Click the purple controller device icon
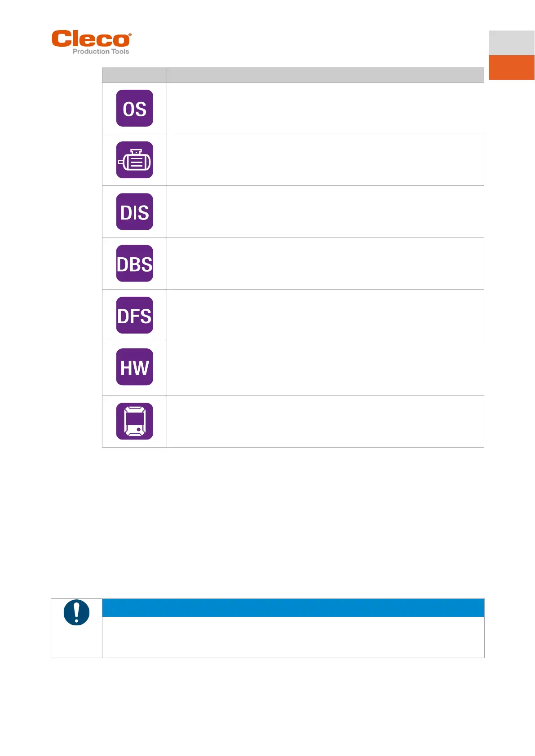 click(x=134, y=421)
